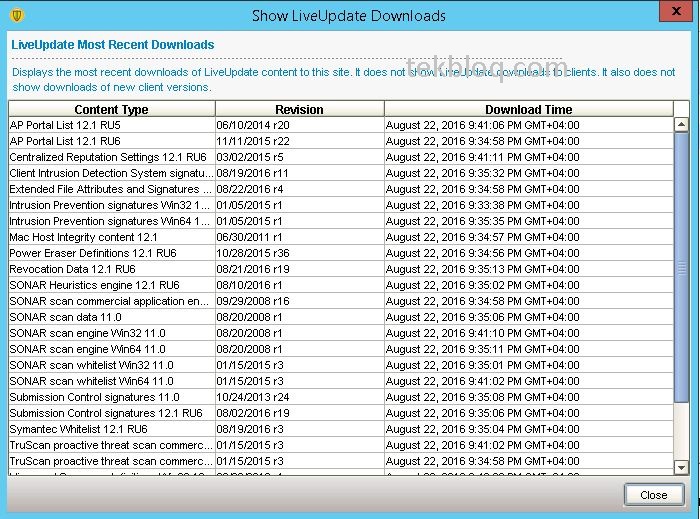Image resolution: width=700 pixels, height=519 pixels.
Task: Click download time 9:35:11 PM cell
Action: pos(529,349)
